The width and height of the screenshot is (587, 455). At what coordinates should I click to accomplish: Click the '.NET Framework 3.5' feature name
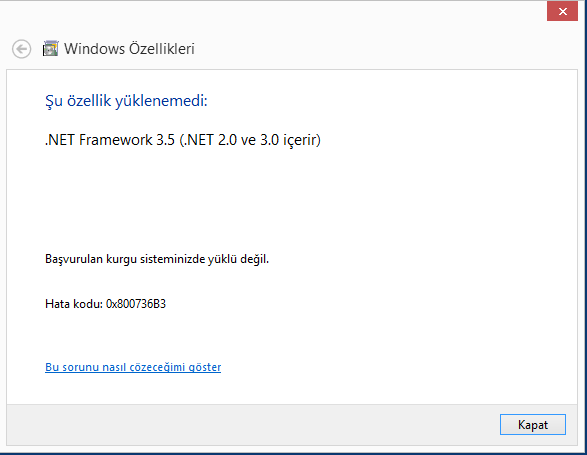click(x=110, y=140)
